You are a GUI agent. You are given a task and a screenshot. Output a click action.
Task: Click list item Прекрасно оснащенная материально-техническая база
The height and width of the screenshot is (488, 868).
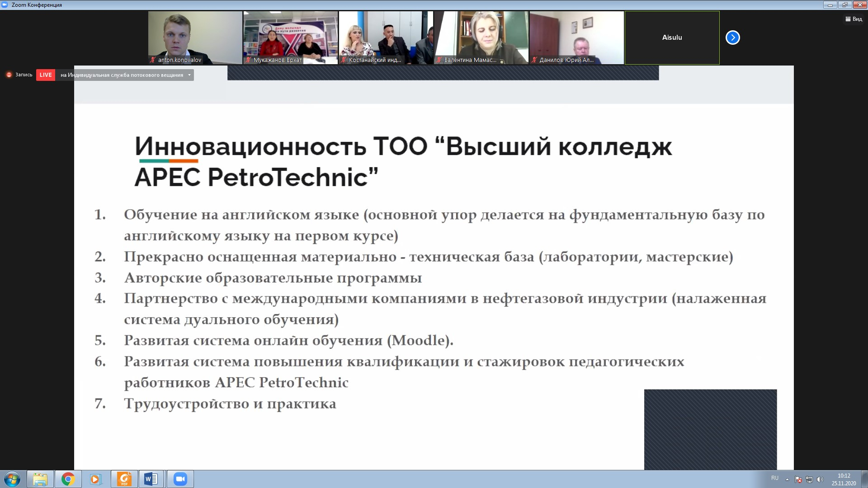429,257
